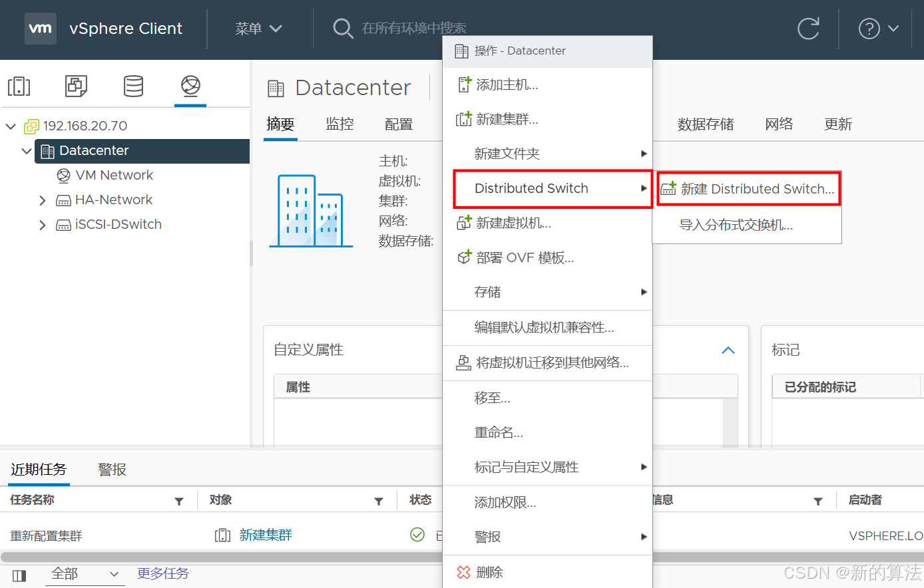Open the 新建文件夹 submenu
Screen dimensions: 924x588
coord(547,154)
